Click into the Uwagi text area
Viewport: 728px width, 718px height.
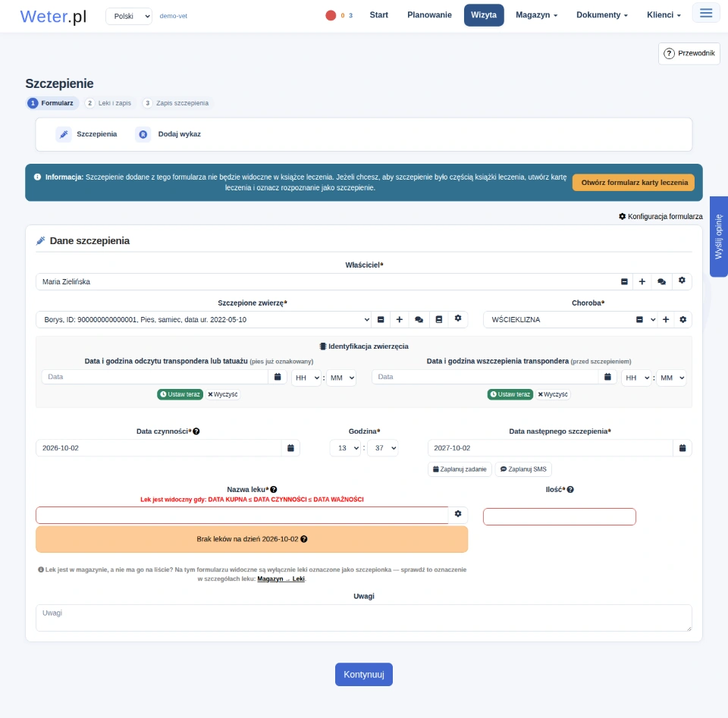click(364, 618)
